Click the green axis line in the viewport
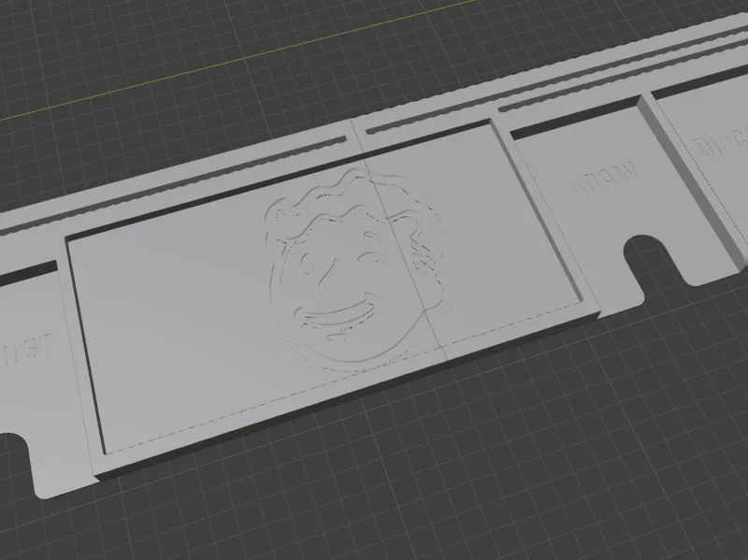This screenshot has width=748, height=560. click(x=237, y=60)
